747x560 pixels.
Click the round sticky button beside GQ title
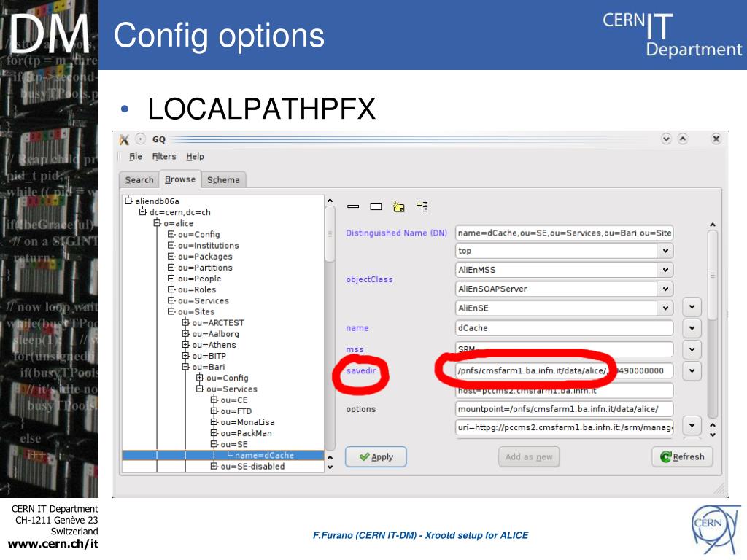[x=141, y=139]
